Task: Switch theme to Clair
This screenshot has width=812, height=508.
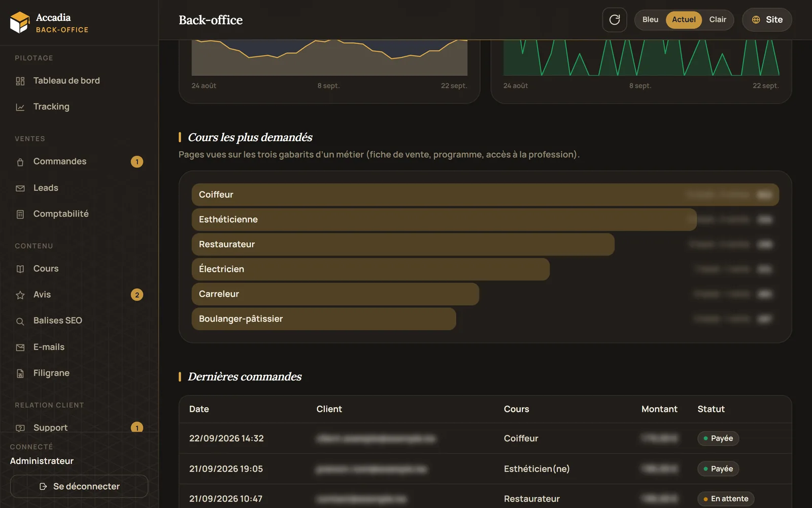Action: coord(718,20)
